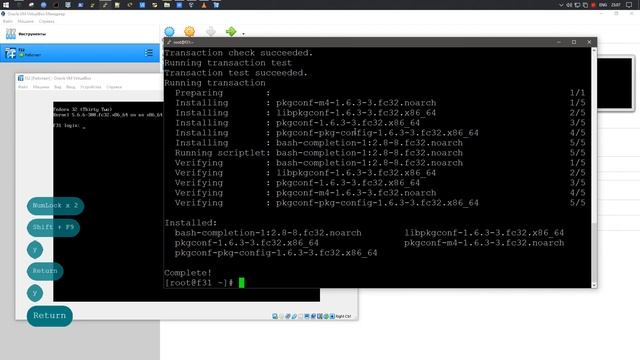Click optical drive indicator in VM status bar
This screenshot has width=640, height=360.
[x=281, y=316]
